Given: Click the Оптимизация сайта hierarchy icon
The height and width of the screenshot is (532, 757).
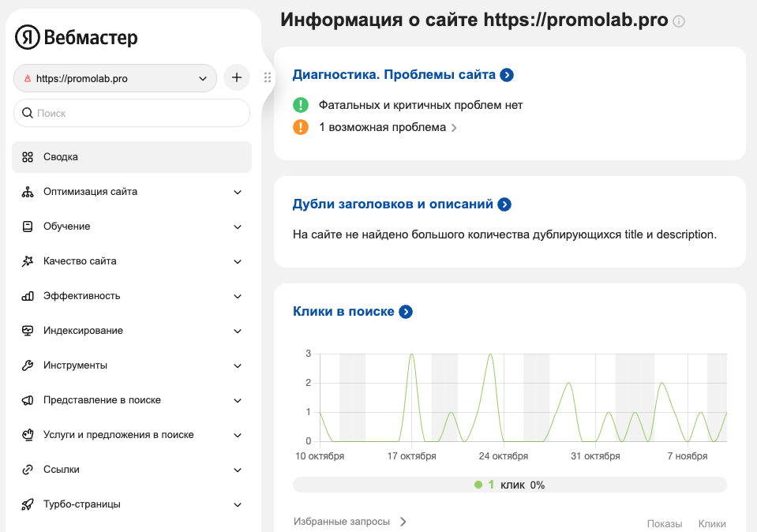Looking at the screenshot, I should (x=28, y=192).
